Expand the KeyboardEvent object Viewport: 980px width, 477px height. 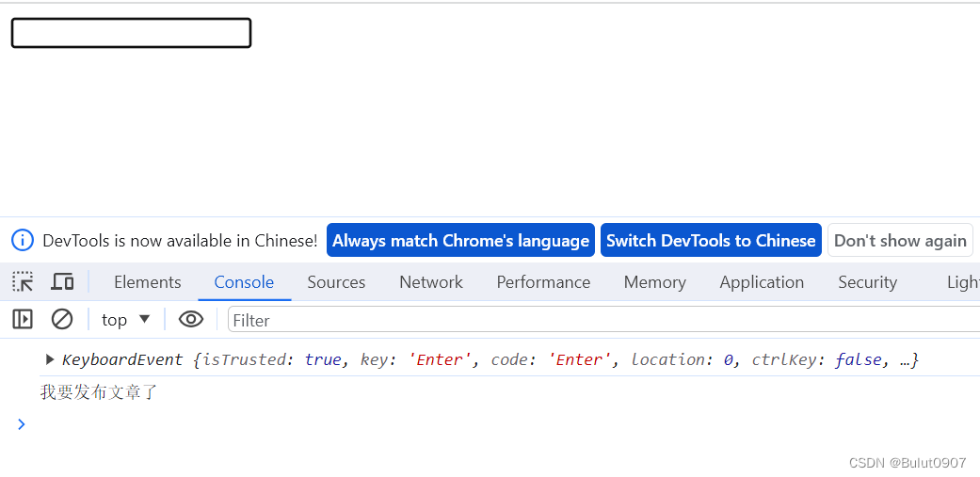(50, 359)
